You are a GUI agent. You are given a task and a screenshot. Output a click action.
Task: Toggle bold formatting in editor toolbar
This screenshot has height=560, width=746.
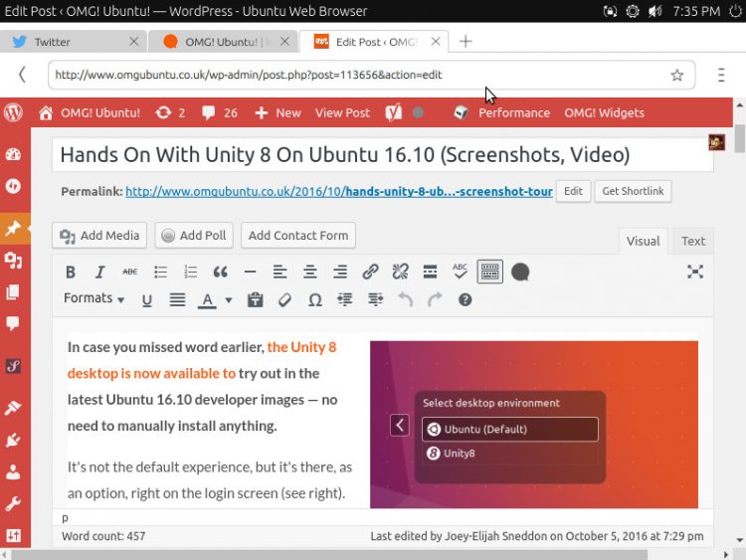(x=71, y=273)
